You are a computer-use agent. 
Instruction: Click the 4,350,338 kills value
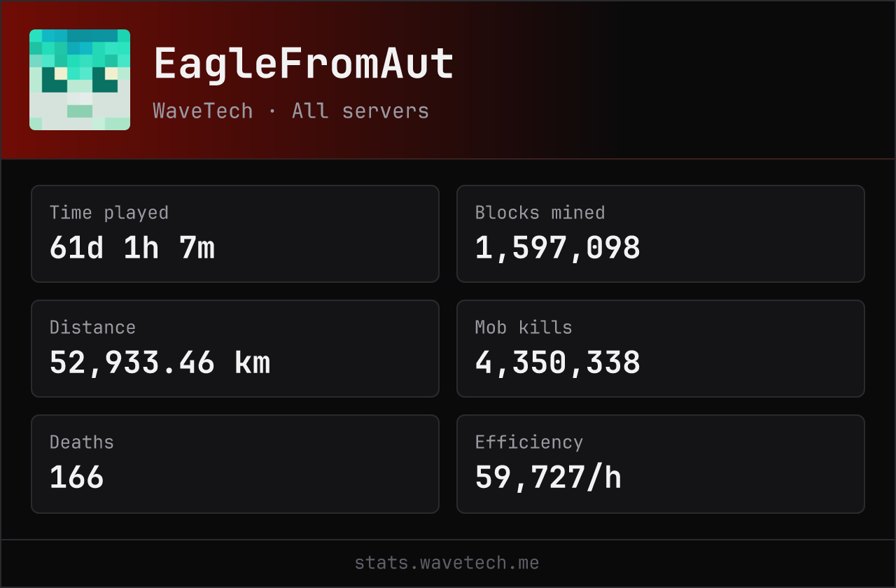click(x=558, y=363)
